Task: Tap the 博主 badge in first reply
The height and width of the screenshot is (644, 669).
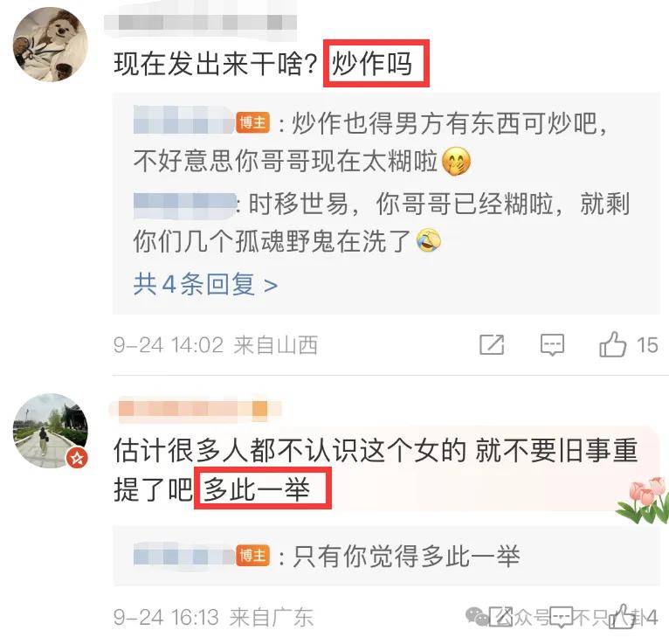Action: 253,123
